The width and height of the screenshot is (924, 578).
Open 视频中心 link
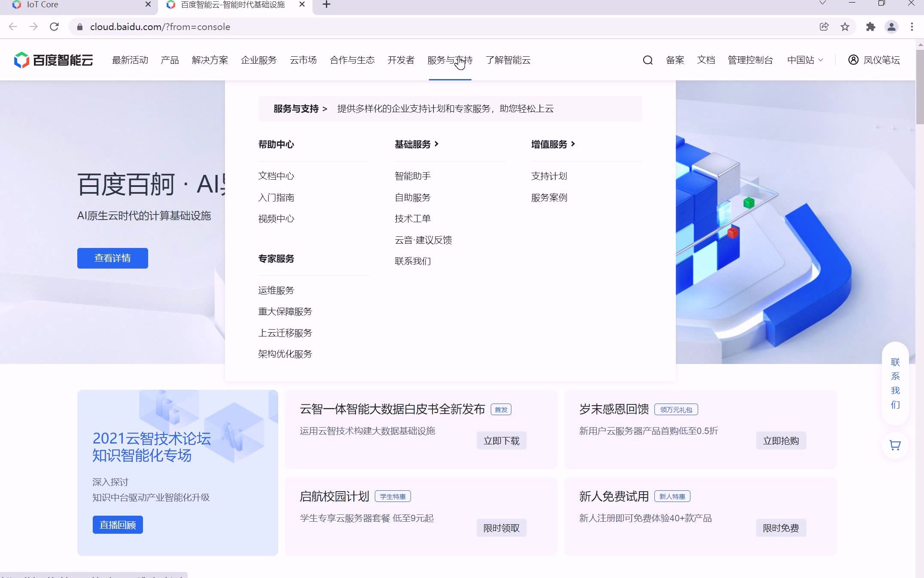click(x=276, y=219)
